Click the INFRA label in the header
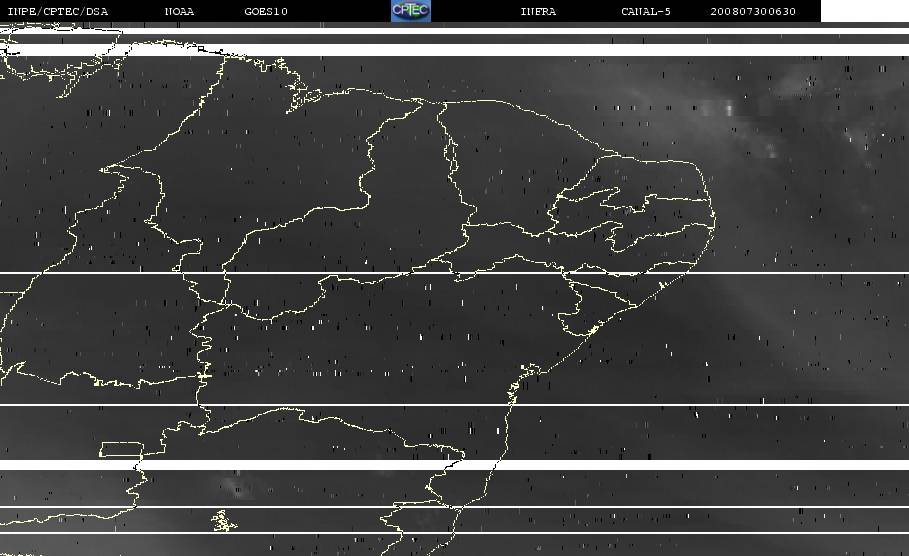909x556 pixels. tap(538, 12)
